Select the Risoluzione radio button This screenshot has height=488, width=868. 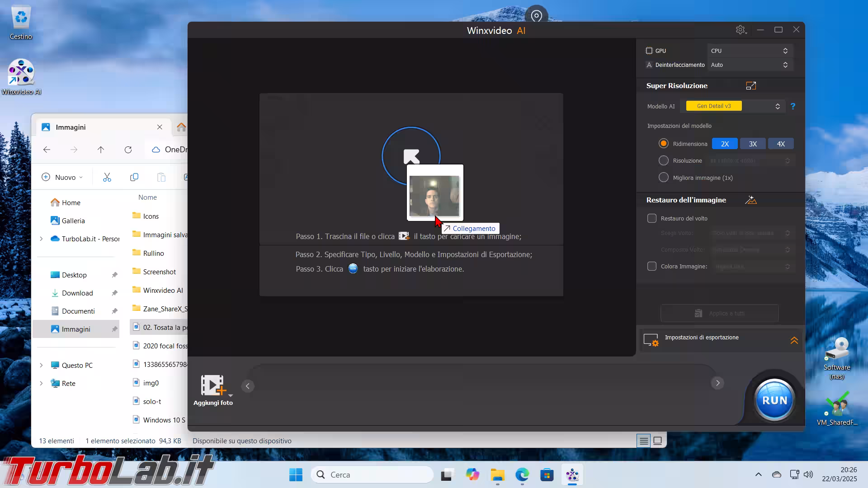663,161
